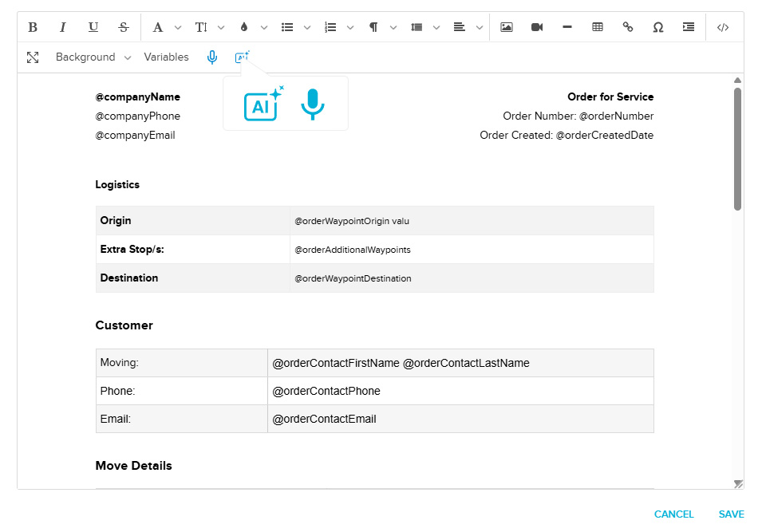The image size is (762, 532).
Task: Click the Move Details heading
Action: (x=133, y=466)
